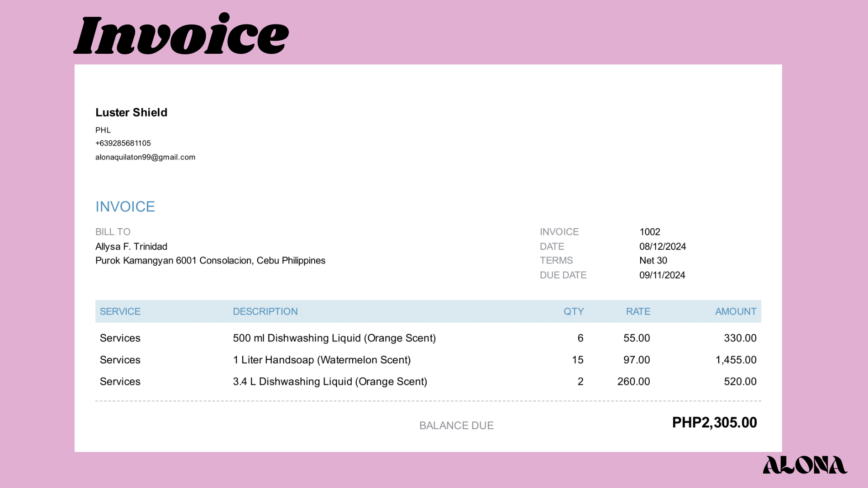Click the Luster Shield company name
This screenshot has width=868, height=488.
(131, 113)
